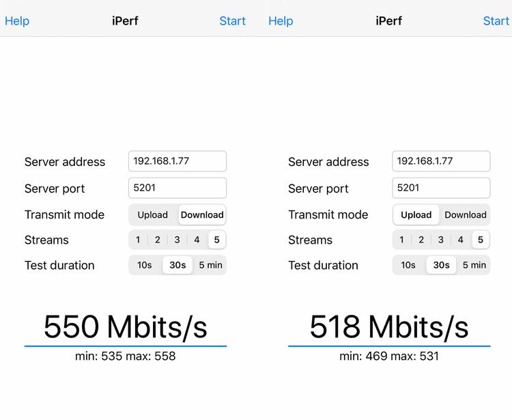Set streams to 2 in the right screen
Image resolution: width=512 pixels, height=420 pixels.
tap(421, 240)
